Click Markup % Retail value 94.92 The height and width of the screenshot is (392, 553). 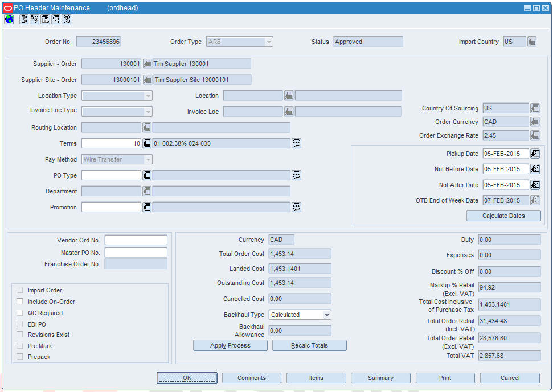[x=509, y=287]
